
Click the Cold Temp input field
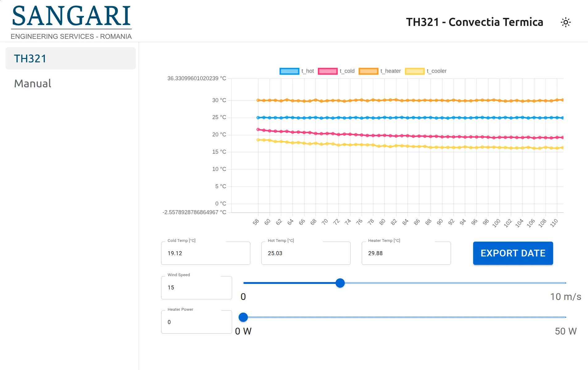tap(206, 253)
